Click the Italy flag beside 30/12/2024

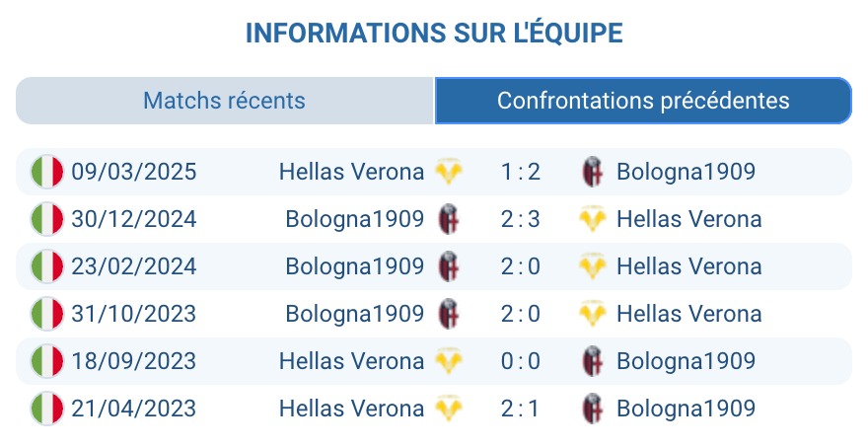[x=46, y=219]
